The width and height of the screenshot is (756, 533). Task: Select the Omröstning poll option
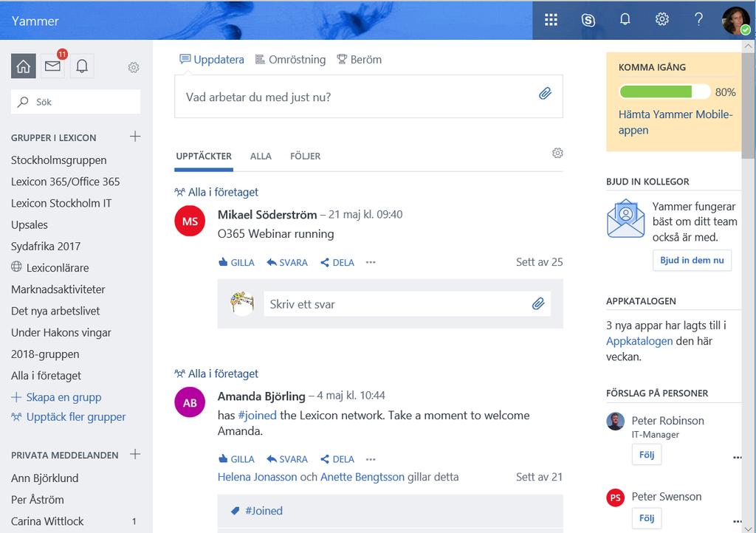point(290,59)
